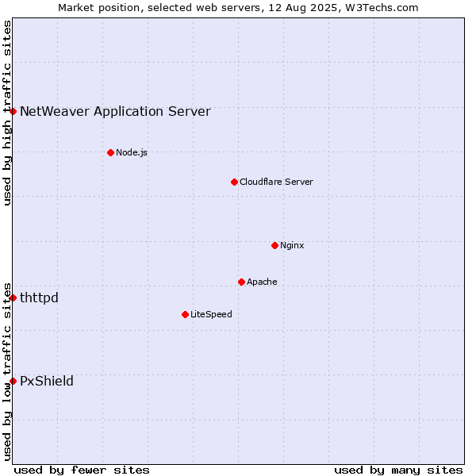The height and width of the screenshot is (476, 476).
Task: Click the 'used by many sites' axis label
Action: (398, 470)
